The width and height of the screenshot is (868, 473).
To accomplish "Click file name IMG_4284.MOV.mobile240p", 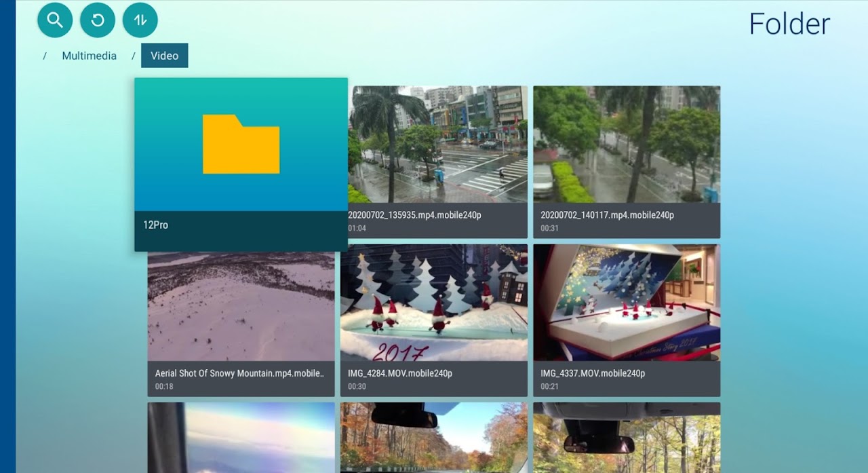I will tap(400, 373).
